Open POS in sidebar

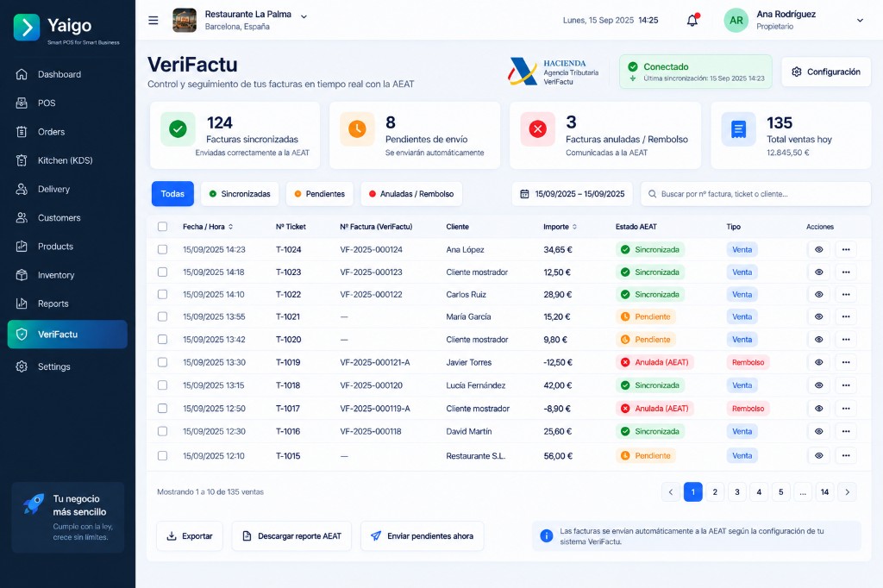pyautogui.click(x=67, y=103)
